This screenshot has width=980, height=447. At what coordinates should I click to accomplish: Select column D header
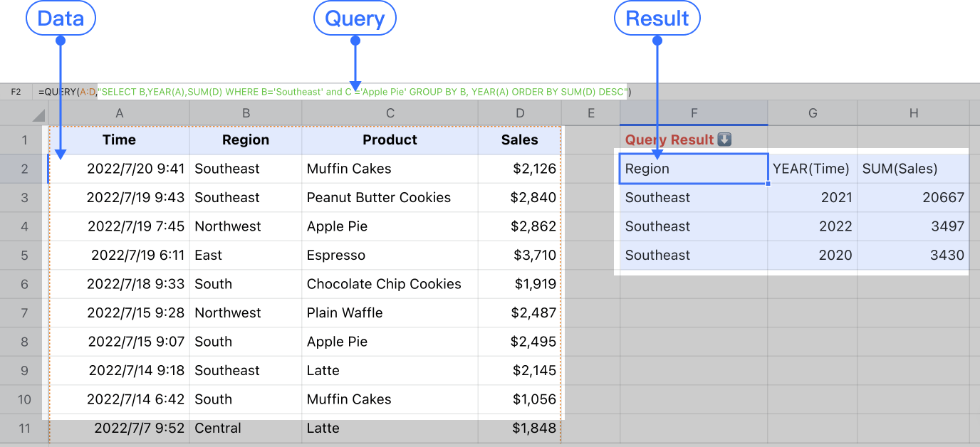click(x=520, y=113)
